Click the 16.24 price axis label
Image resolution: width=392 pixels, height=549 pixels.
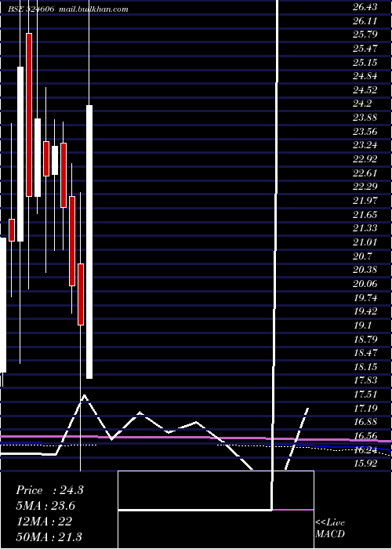pyautogui.click(x=365, y=450)
